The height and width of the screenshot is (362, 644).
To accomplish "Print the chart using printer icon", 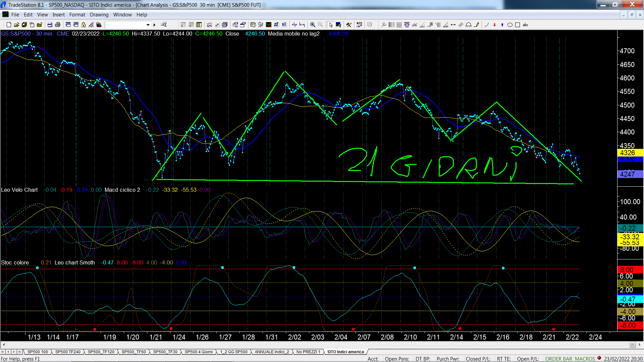I will [58, 24].
